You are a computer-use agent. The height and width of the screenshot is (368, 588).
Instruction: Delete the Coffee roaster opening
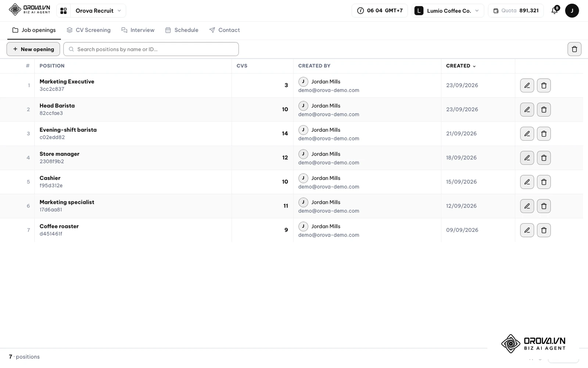pyautogui.click(x=544, y=230)
